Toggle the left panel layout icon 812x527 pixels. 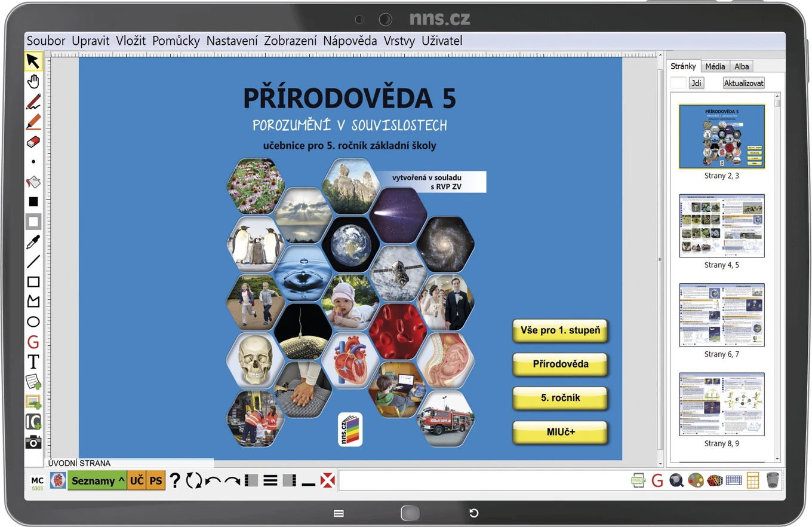pyautogui.click(x=251, y=480)
